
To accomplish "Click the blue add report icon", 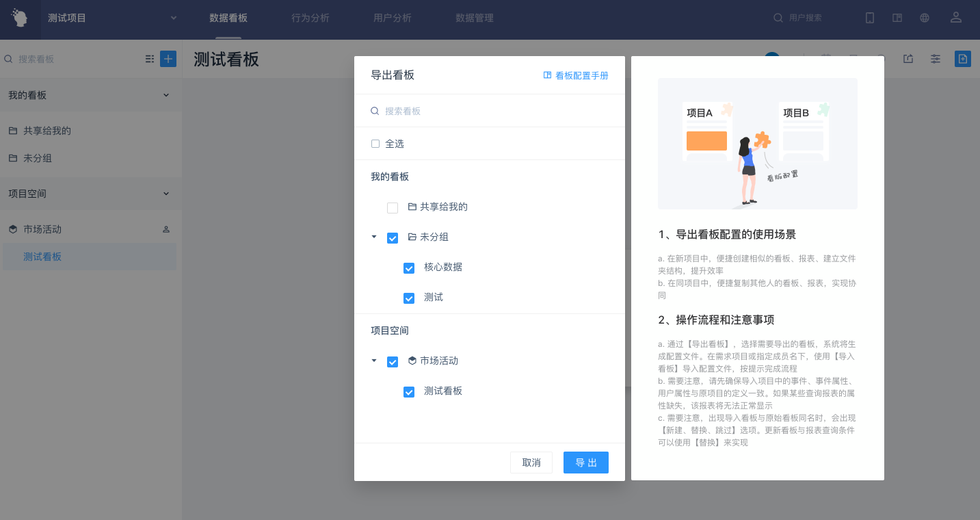I will [962, 59].
